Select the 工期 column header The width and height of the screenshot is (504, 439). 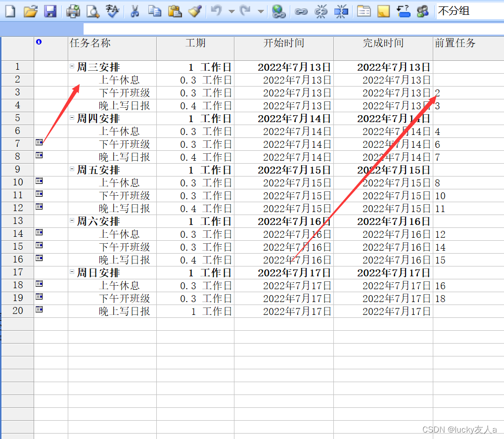[x=195, y=48]
